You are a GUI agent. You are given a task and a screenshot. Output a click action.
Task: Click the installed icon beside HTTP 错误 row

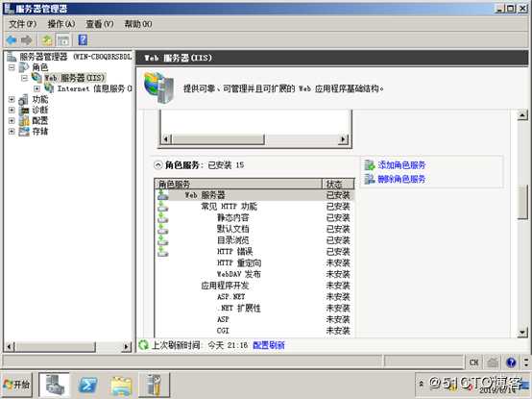point(163,252)
